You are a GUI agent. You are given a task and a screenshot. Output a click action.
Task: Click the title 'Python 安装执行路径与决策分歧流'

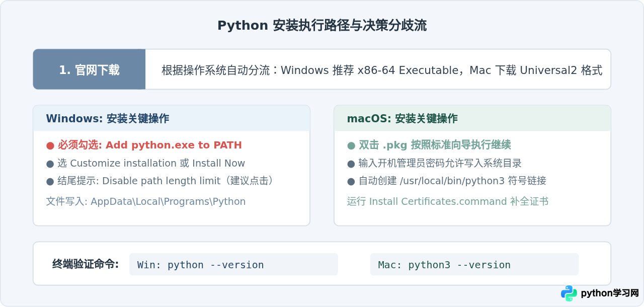322,26
